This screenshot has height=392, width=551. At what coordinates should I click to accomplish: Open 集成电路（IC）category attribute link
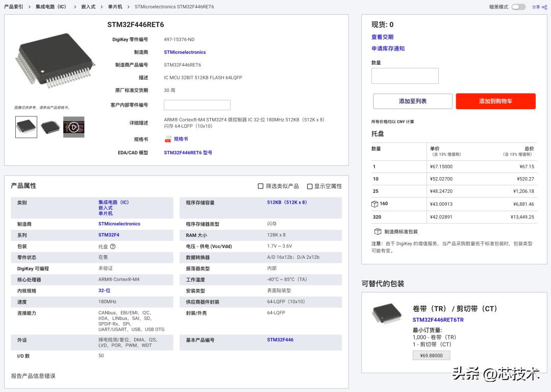[113, 202]
